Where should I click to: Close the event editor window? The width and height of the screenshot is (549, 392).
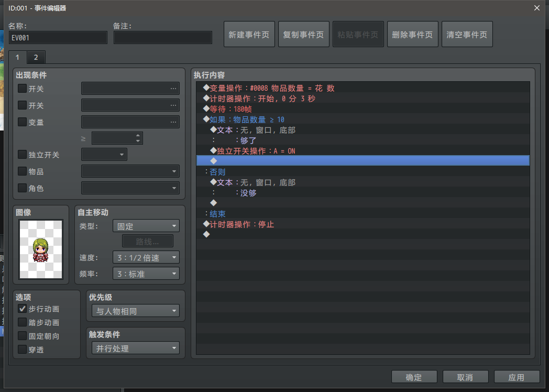537,8
